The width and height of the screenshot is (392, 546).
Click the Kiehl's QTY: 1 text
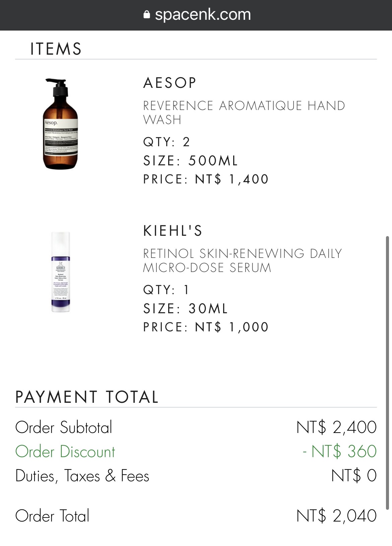point(167,290)
